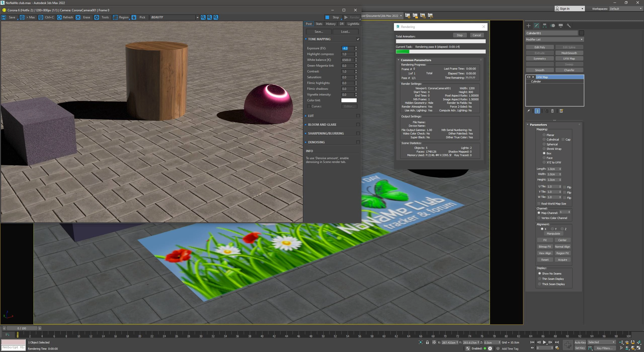
Task: Expand UVW Map modifier sub-objects
Action: pos(533,77)
